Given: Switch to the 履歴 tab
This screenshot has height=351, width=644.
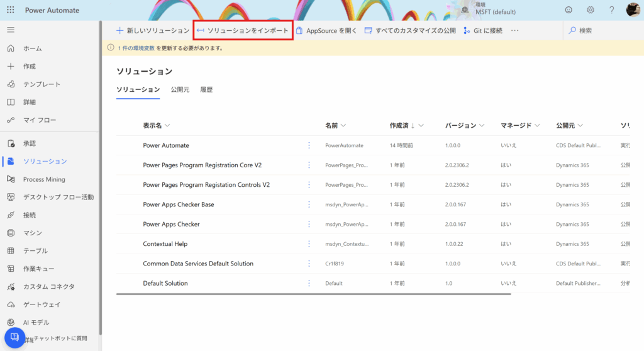Looking at the screenshot, I should [x=206, y=89].
